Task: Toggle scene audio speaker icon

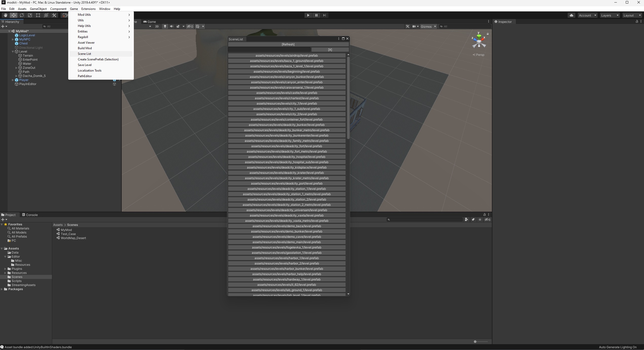Action: click(x=172, y=26)
